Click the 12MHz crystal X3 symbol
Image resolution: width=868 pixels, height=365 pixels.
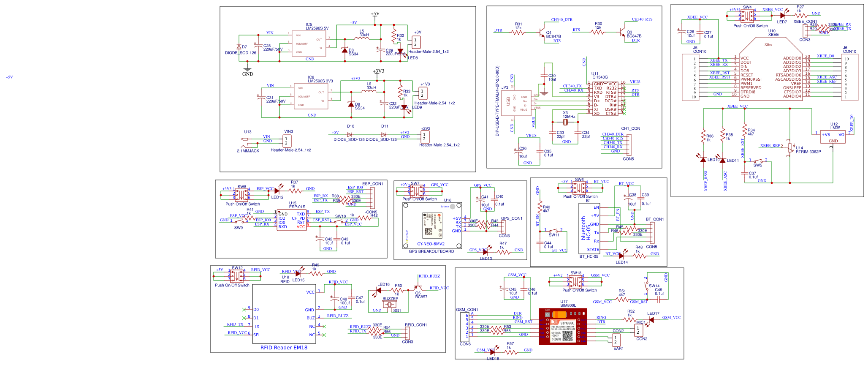pos(565,123)
